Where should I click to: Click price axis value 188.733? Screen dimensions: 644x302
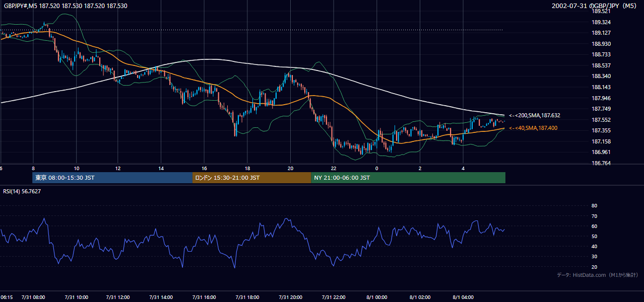[x=601, y=55]
